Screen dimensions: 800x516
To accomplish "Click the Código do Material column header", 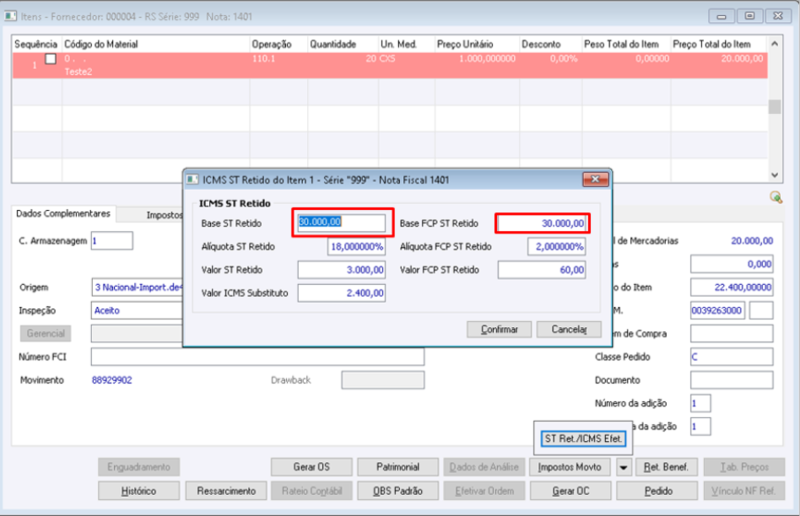I will point(156,44).
